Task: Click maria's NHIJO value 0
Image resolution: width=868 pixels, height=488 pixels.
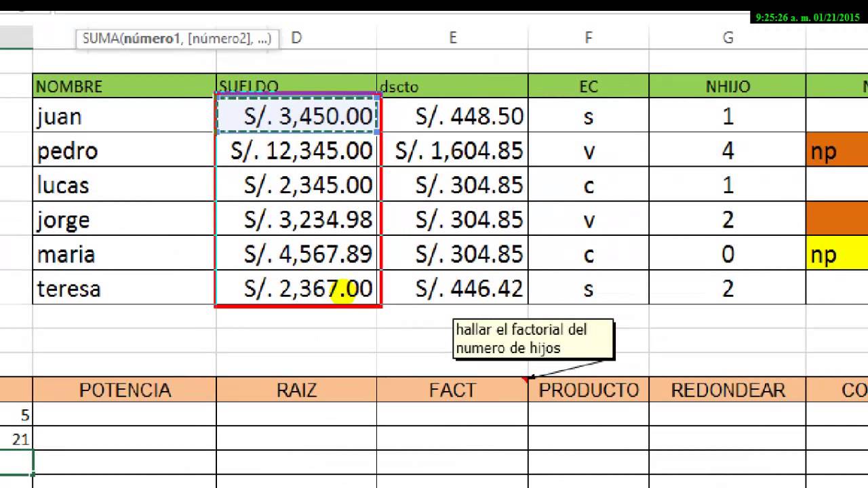Action: pyautogui.click(x=728, y=254)
